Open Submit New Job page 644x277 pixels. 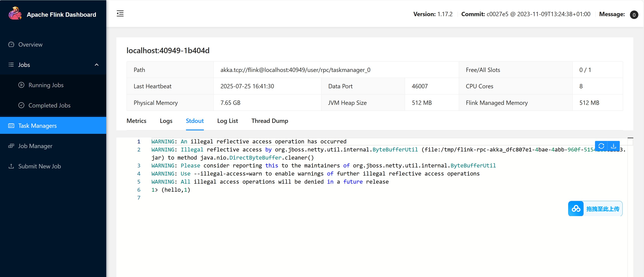[53, 166]
